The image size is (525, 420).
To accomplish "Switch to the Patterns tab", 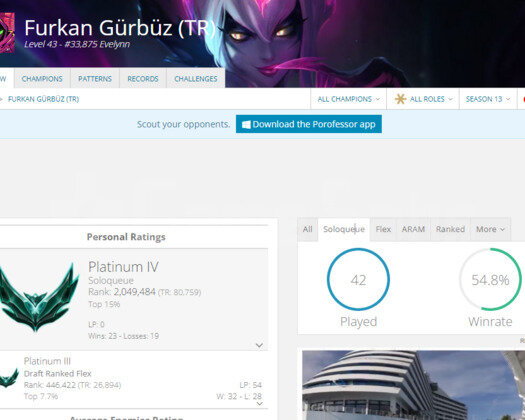I will pos(95,79).
